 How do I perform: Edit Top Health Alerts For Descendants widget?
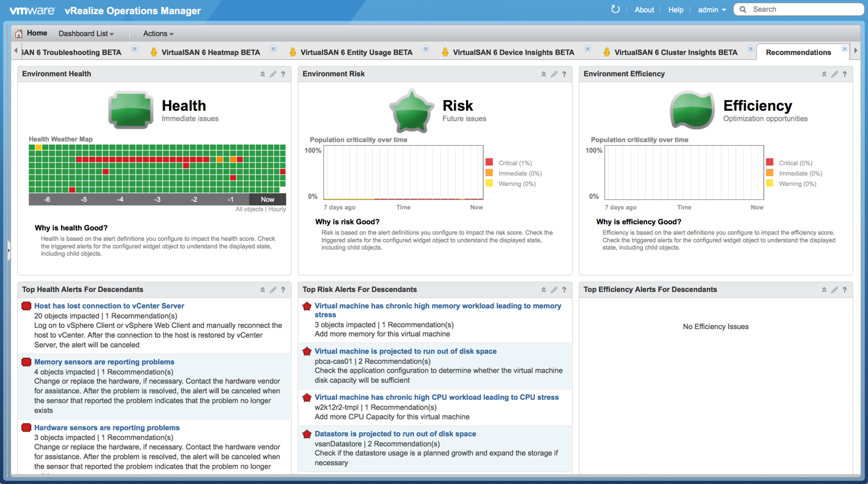(x=273, y=290)
